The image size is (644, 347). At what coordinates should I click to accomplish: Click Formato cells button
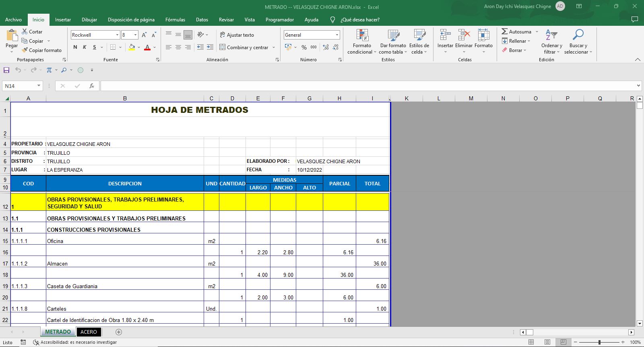pos(483,41)
